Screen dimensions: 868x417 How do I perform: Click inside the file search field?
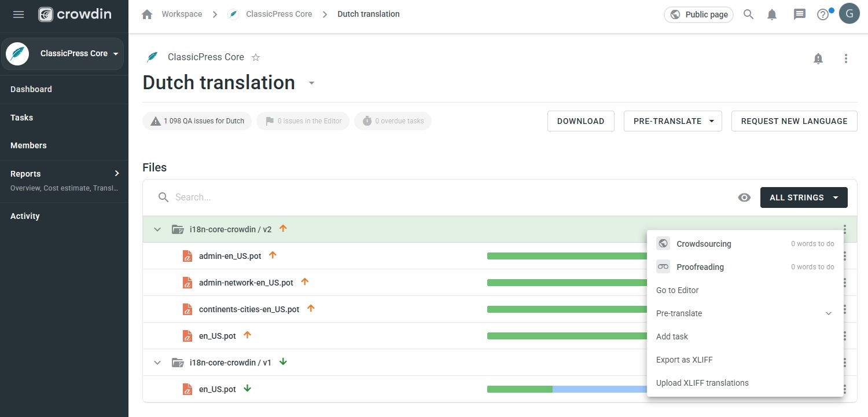point(289,197)
